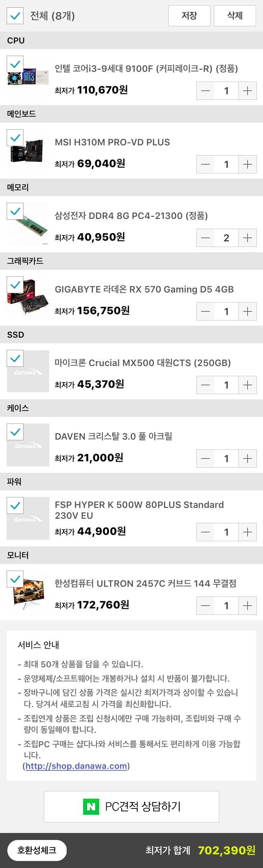Click the PC견적 상담하기 Naver button
The width and height of the screenshot is (263, 868).
tap(131, 806)
